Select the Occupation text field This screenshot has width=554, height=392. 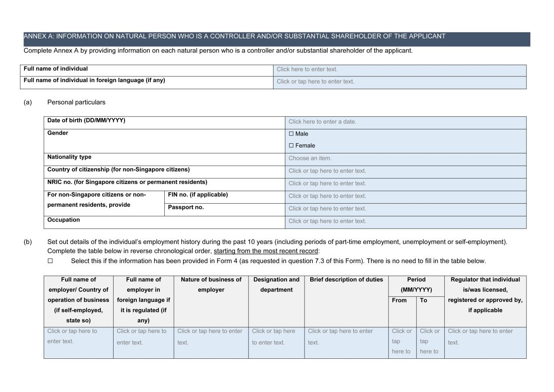click(x=405, y=222)
